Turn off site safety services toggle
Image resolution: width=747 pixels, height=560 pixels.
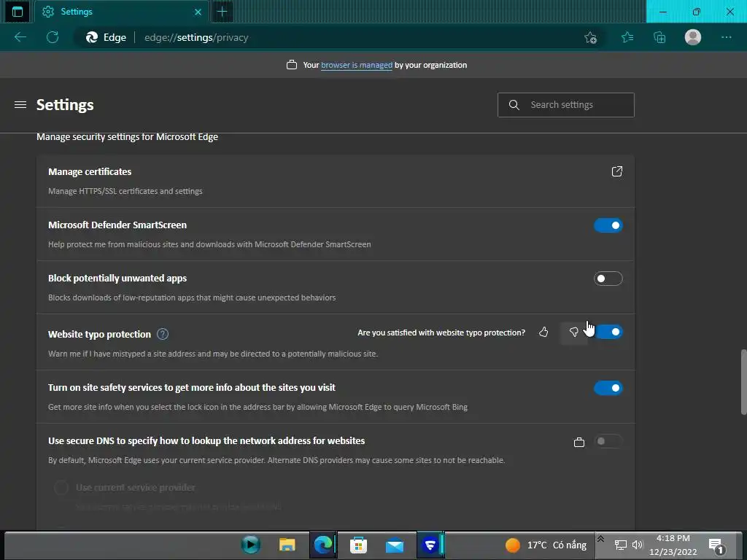[x=608, y=388]
